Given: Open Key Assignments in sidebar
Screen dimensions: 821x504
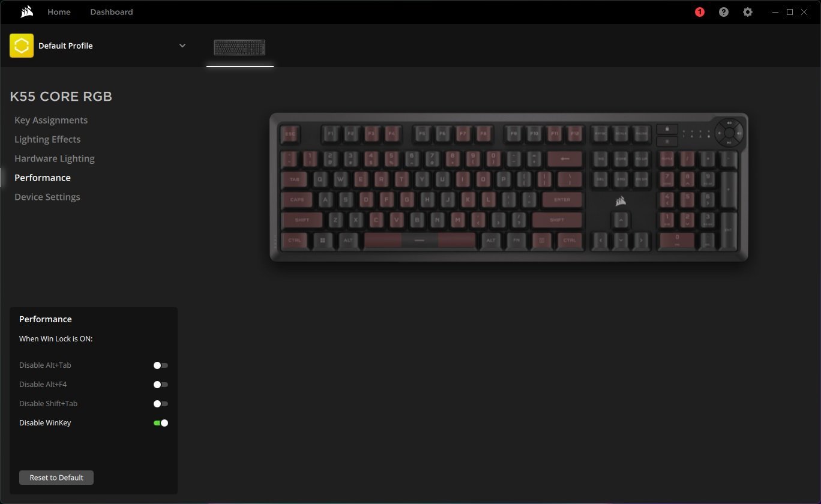Looking at the screenshot, I should coord(51,120).
